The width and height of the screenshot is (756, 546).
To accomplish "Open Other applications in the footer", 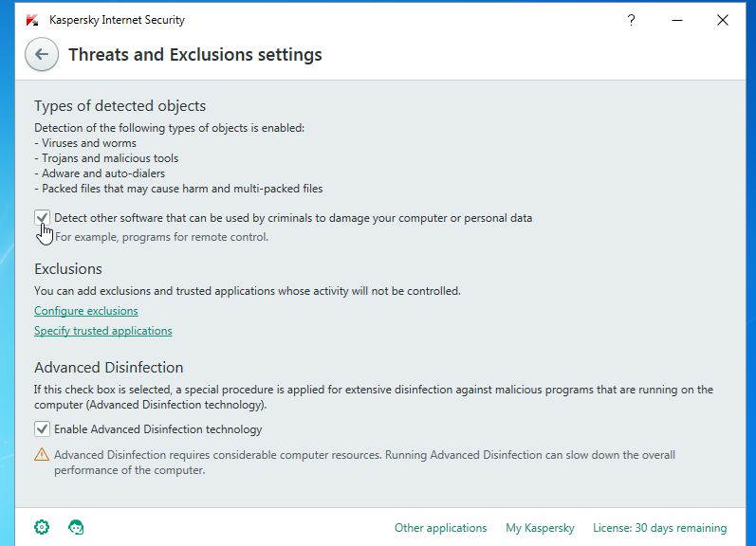I will [x=440, y=528].
